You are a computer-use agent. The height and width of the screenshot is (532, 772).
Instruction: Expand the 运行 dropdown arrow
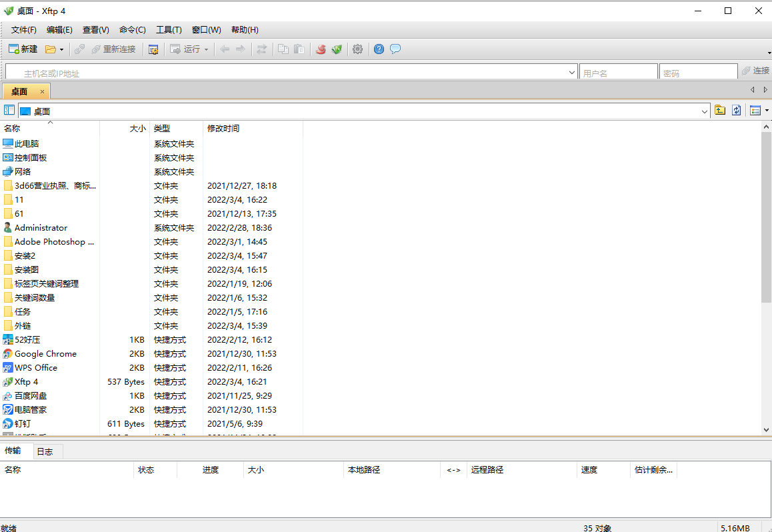click(x=206, y=49)
